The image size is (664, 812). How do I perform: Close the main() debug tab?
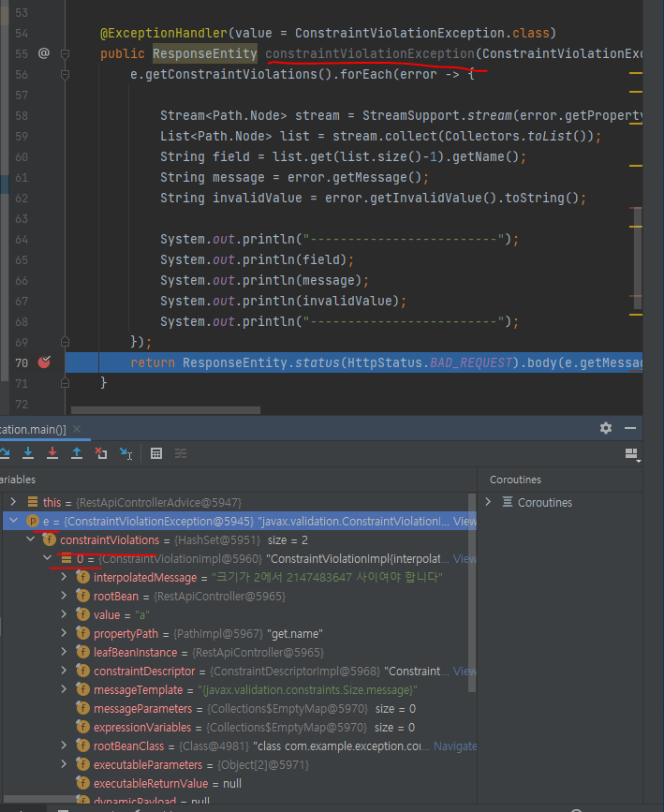(x=77, y=429)
